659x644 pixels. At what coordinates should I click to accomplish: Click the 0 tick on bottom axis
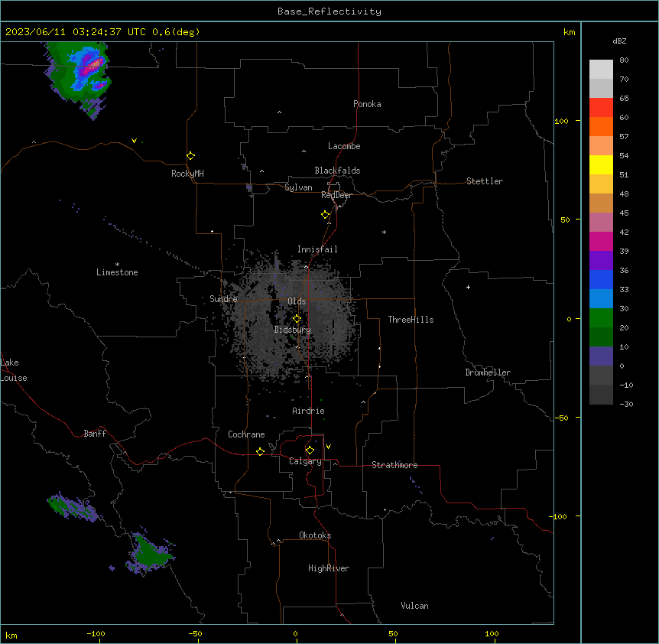pyautogui.click(x=295, y=634)
